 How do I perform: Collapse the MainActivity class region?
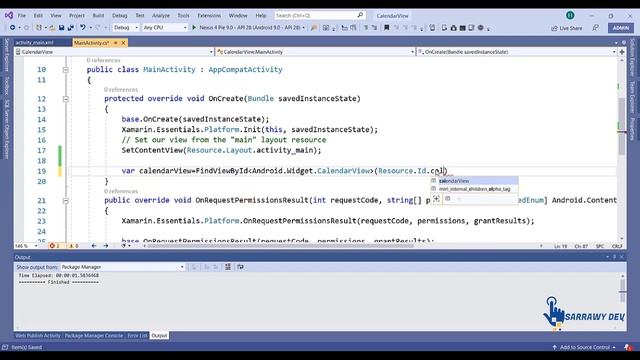pos(65,70)
